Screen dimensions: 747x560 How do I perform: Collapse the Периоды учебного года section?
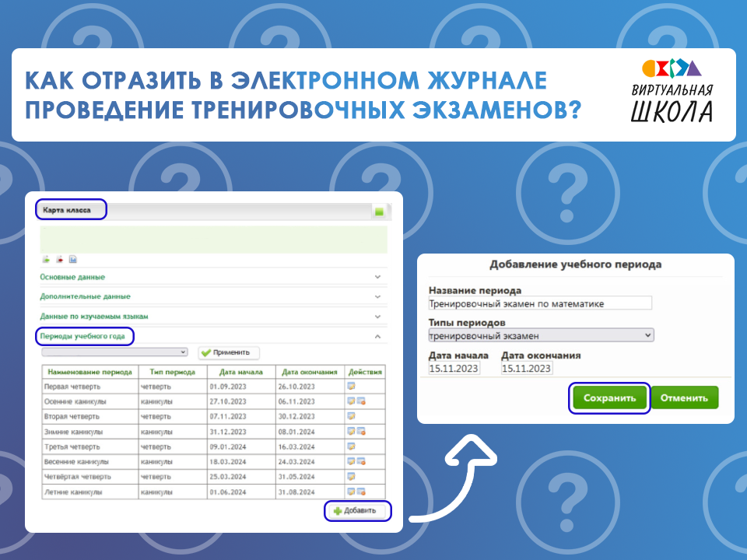(x=377, y=337)
